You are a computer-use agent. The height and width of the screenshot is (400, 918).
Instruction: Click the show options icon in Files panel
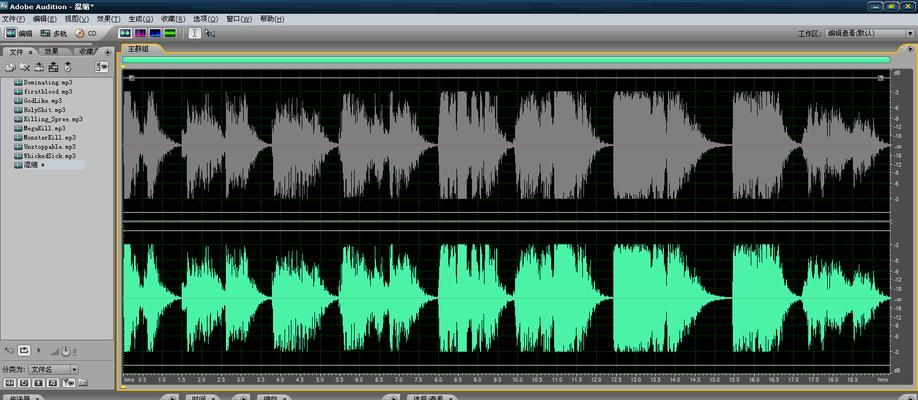(102, 67)
